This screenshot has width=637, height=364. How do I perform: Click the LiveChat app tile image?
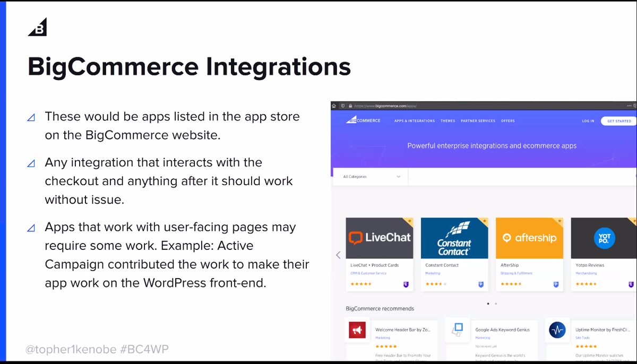click(x=379, y=238)
